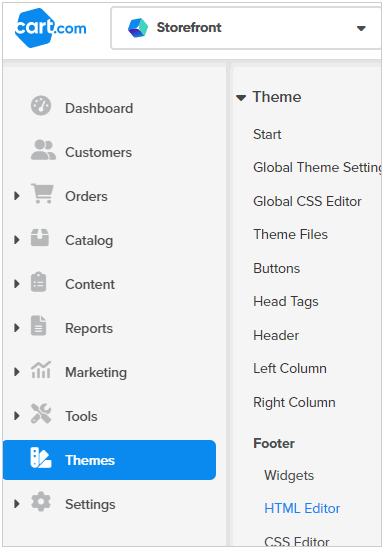Image resolution: width=385 pixels, height=550 pixels.
Task: Expand the Marketing menu arrow
Action: click(x=16, y=372)
